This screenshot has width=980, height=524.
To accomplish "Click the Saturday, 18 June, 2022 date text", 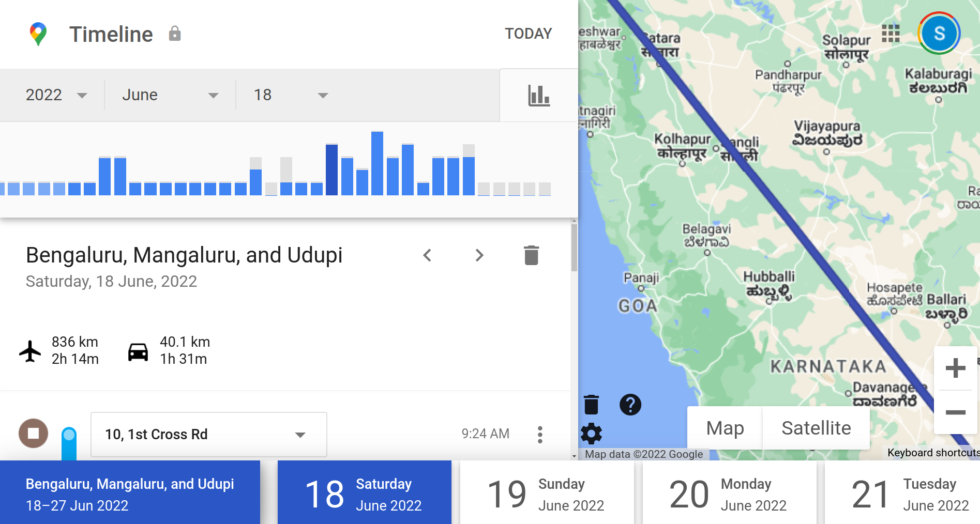I will pos(111,281).
